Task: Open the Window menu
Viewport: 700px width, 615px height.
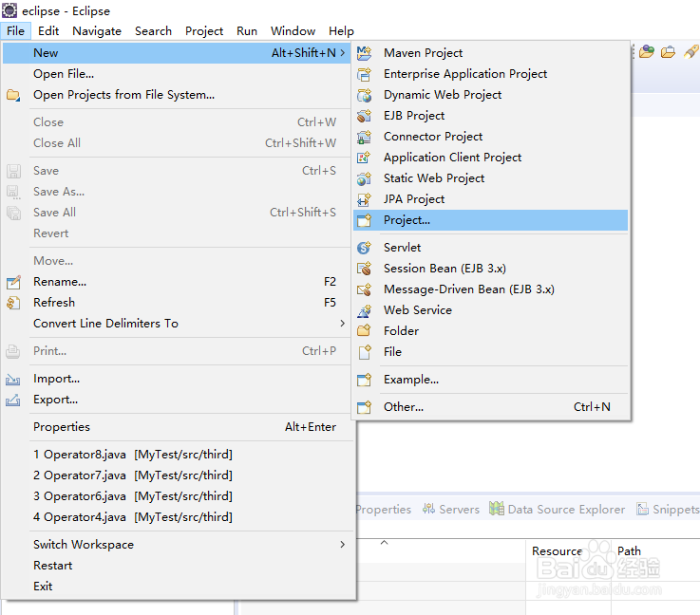Action: tap(293, 30)
